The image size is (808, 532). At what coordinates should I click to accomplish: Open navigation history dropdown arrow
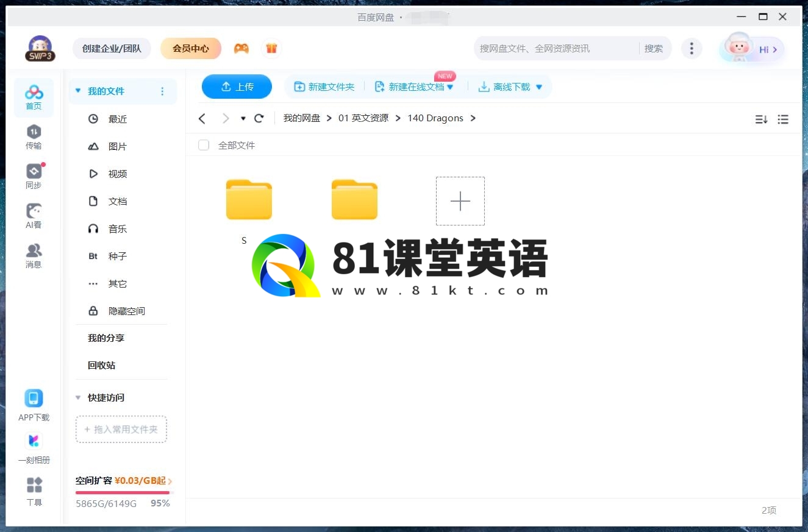[243, 118]
